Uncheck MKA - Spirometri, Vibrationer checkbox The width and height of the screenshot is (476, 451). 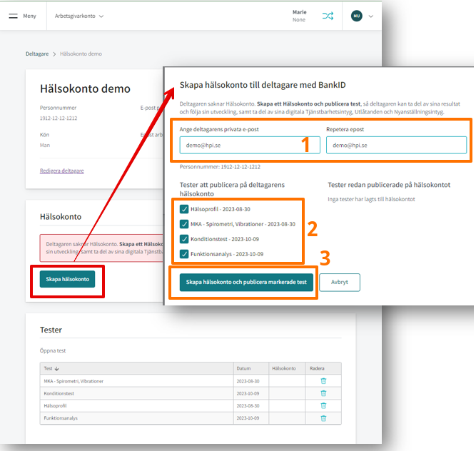(184, 224)
